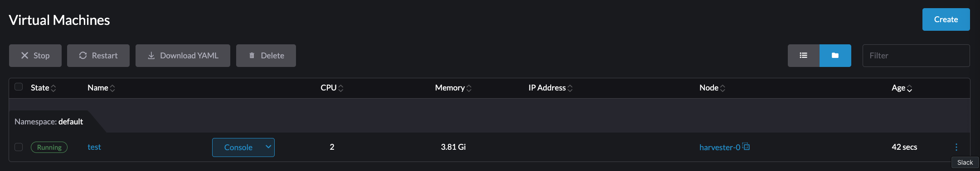
Task: Click the Filter input field
Action: 916,56
